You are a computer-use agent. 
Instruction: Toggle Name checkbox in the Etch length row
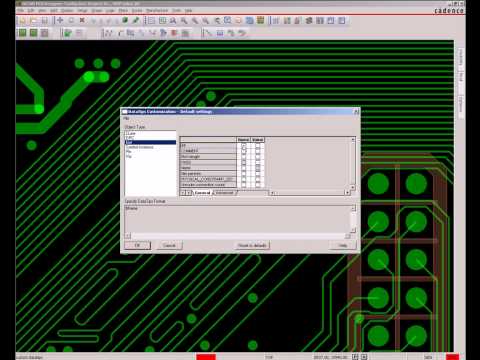(244, 157)
